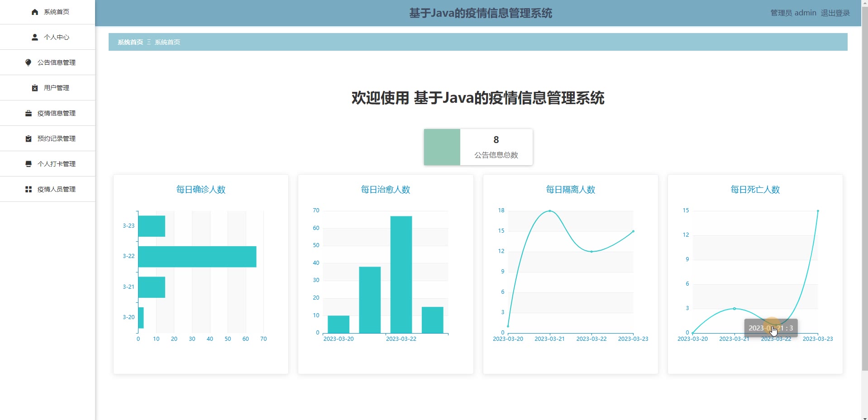This screenshot has height=420, width=868.
Task: Click the tallest bar in the 每日治愈人数 chart
Action: [401, 275]
